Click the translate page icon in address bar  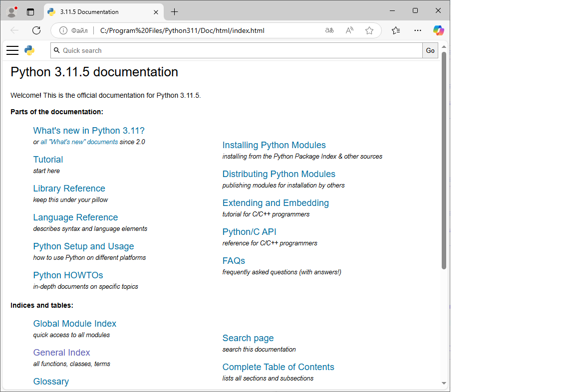pos(329,30)
